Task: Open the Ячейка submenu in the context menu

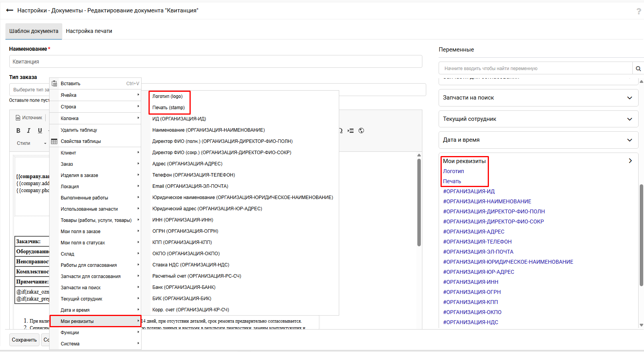Action: tap(95, 95)
